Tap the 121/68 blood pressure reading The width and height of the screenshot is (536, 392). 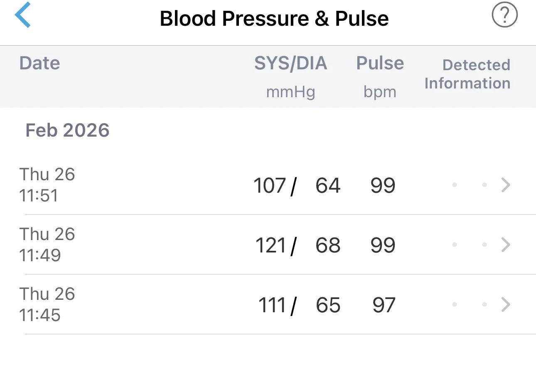tap(298, 245)
